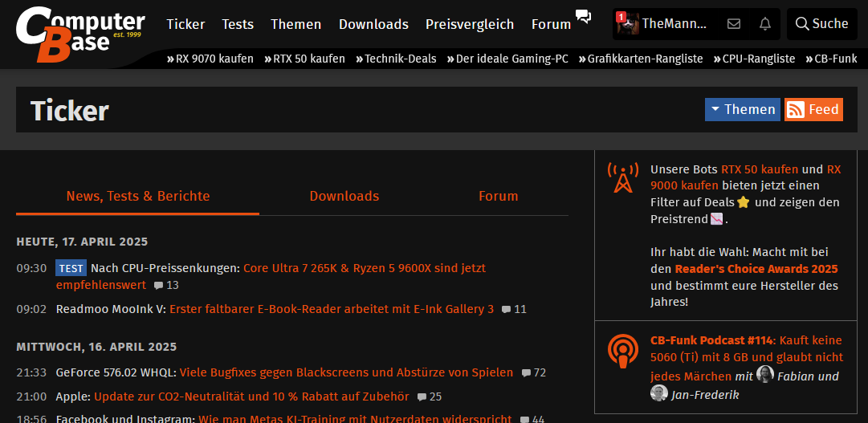
Task: Click the CB-Funk podcast icon
Action: coord(623,351)
